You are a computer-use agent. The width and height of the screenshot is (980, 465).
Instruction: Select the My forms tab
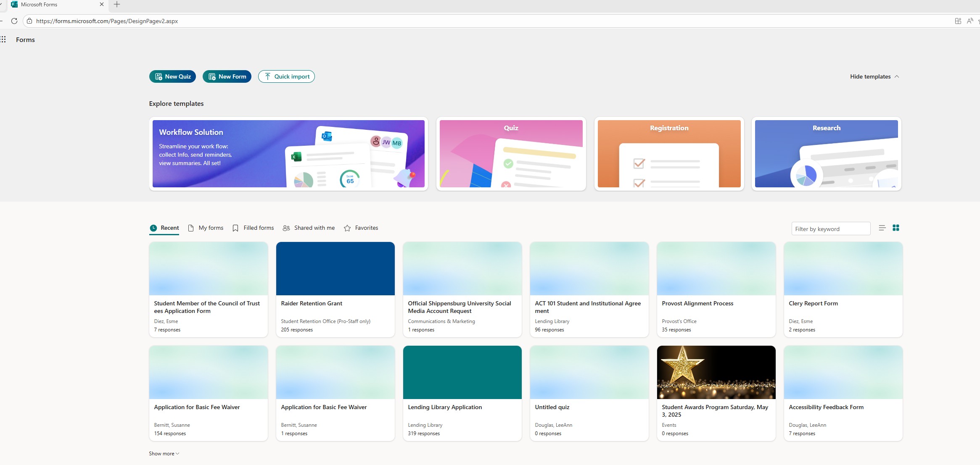206,228
